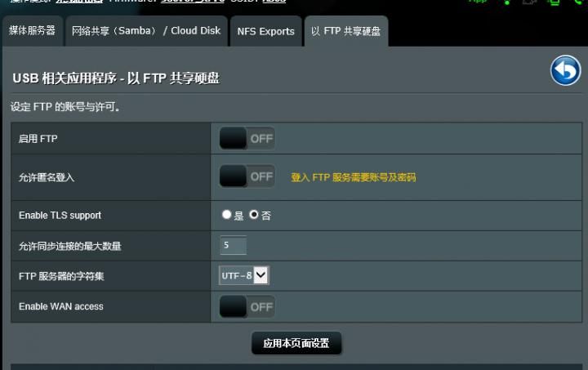Click the max simultaneous connections field
Image resolution: width=588 pixels, height=370 pixels.
[x=233, y=245]
